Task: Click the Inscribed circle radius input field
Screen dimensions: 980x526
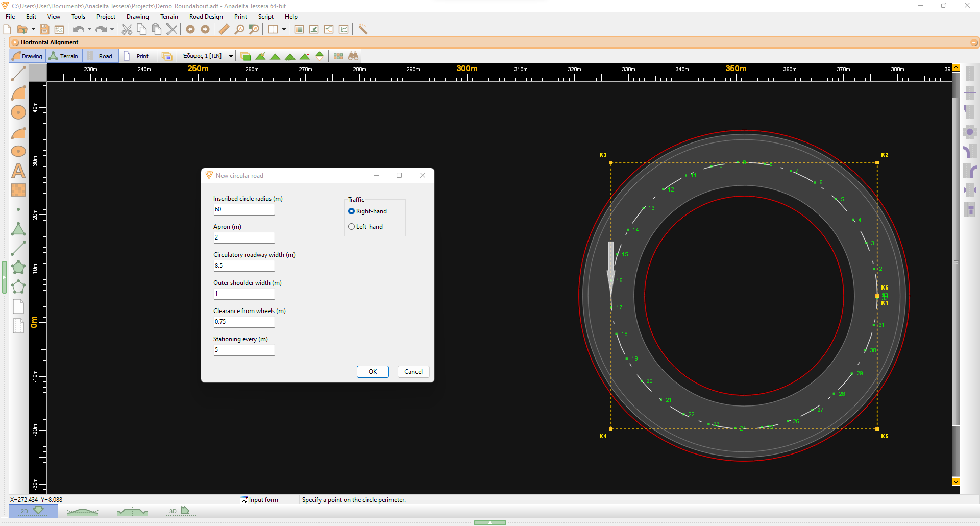Action: click(x=244, y=209)
